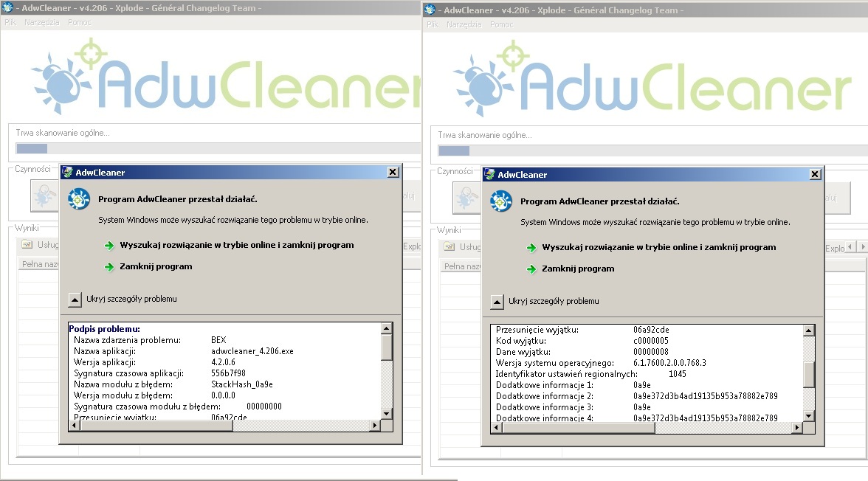The height and width of the screenshot is (481, 868).
Task: Click right dialog title bar icon
Action: coord(489,174)
